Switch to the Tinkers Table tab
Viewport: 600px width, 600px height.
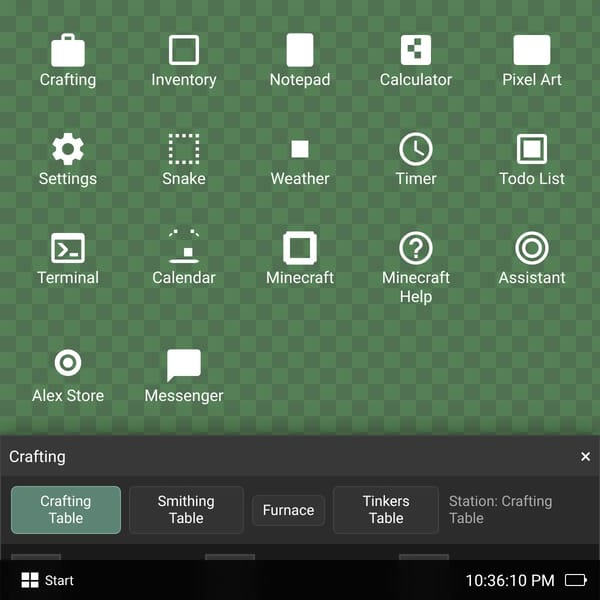point(386,510)
